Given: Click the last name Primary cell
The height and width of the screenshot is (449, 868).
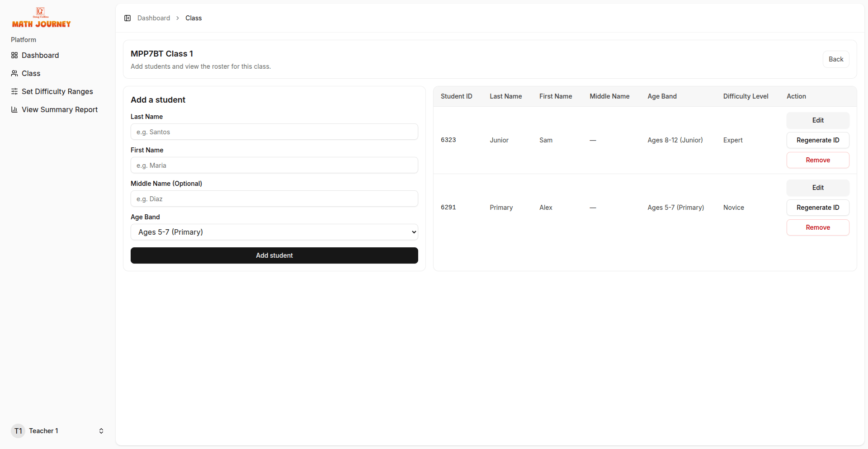Looking at the screenshot, I should click(x=501, y=208).
